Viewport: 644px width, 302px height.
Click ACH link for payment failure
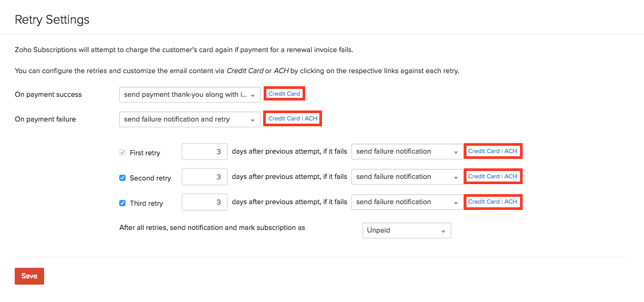[x=311, y=118]
